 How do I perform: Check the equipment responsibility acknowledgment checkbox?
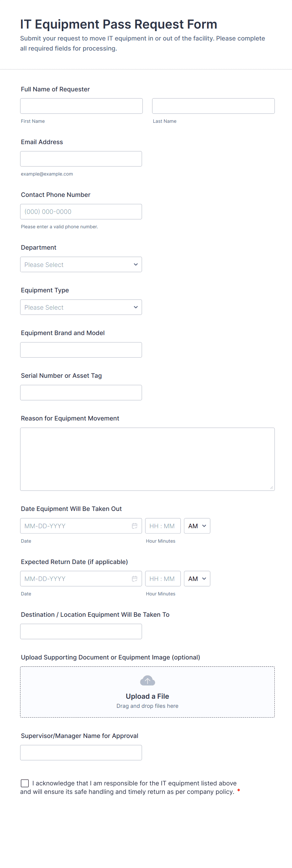coord(25,783)
